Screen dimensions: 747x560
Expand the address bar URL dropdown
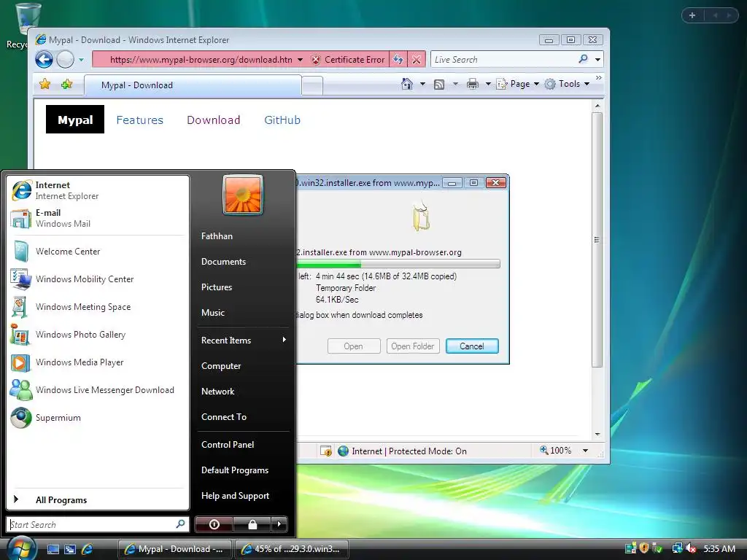[x=300, y=60]
